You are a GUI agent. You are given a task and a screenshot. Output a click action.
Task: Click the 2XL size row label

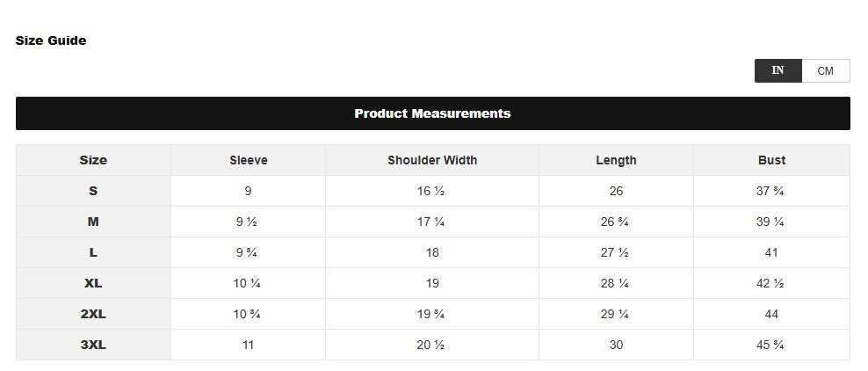click(93, 314)
